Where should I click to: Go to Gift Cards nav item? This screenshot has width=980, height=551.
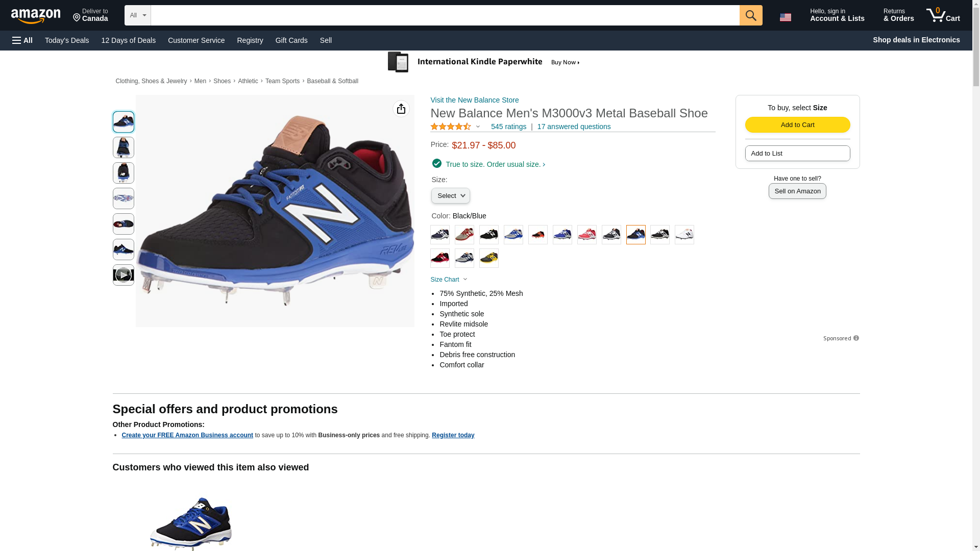[291, 40]
